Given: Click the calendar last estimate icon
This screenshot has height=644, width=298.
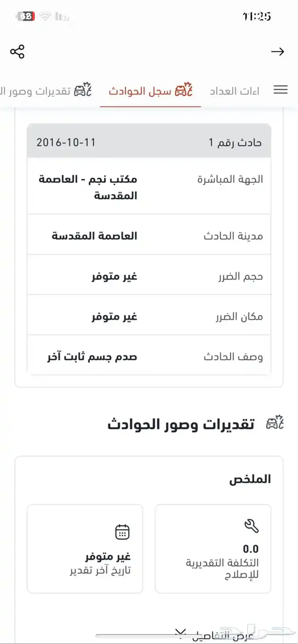Looking at the screenshot, I should (x=122, y=532).
